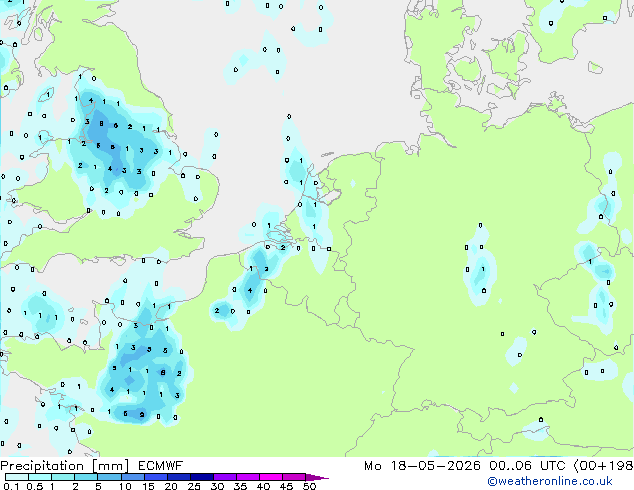The height and width of the screenshot is (490, 634).
Task: Click the legend value "15"
Action: (x=148, y=486)
